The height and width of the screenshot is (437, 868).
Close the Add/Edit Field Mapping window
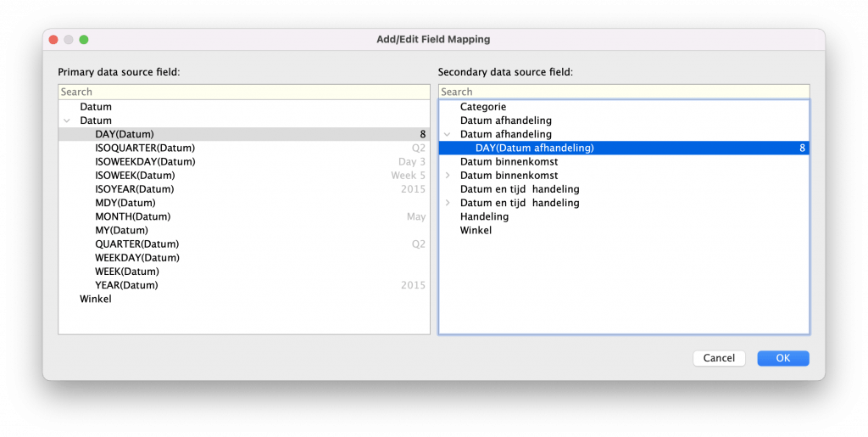coord(53,39)
